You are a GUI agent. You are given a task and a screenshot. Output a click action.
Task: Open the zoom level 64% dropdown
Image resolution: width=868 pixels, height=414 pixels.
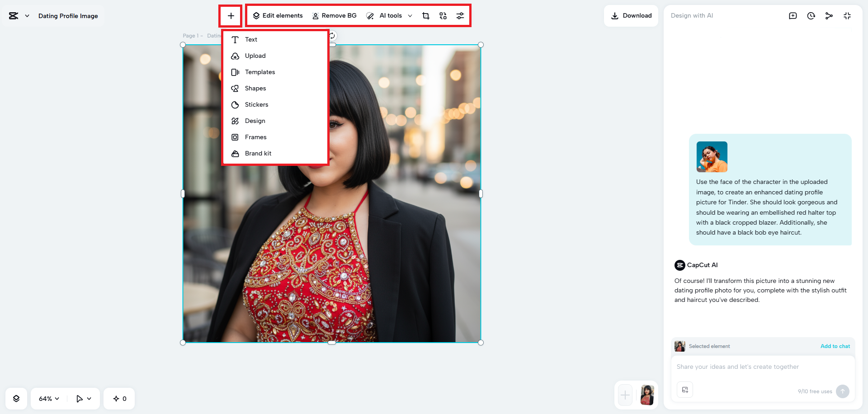[x=48, y=398]
